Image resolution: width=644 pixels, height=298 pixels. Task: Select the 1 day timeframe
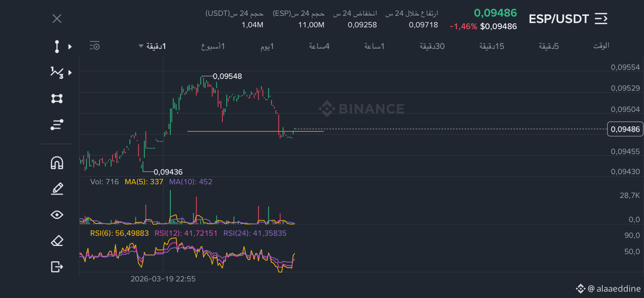(267, 46)
